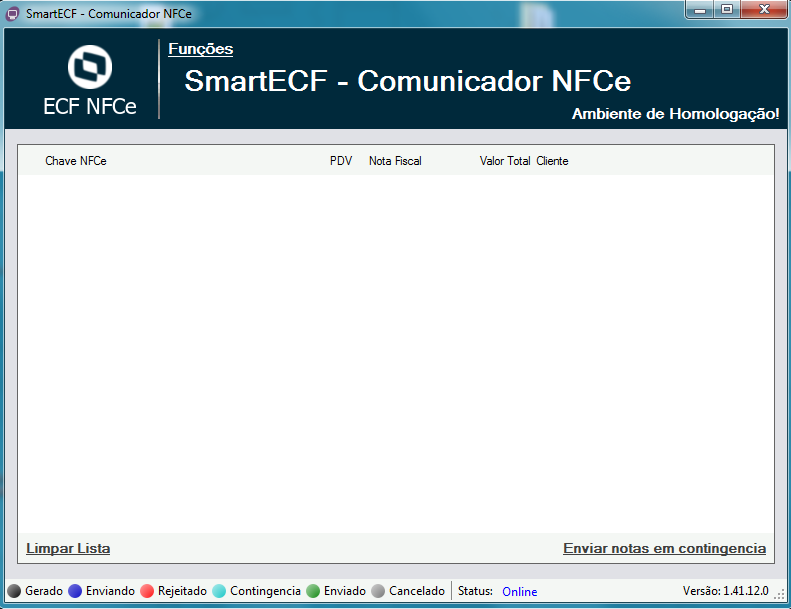
Task: Open the Funções menu
Action: 200,49
